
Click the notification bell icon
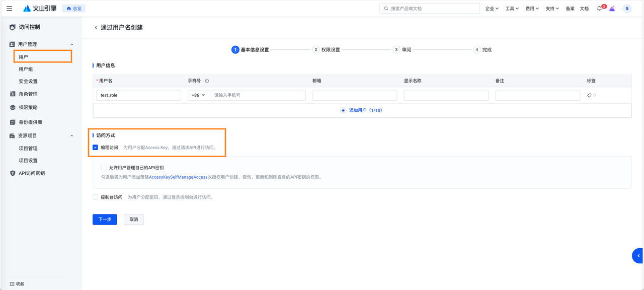[599, 9]
